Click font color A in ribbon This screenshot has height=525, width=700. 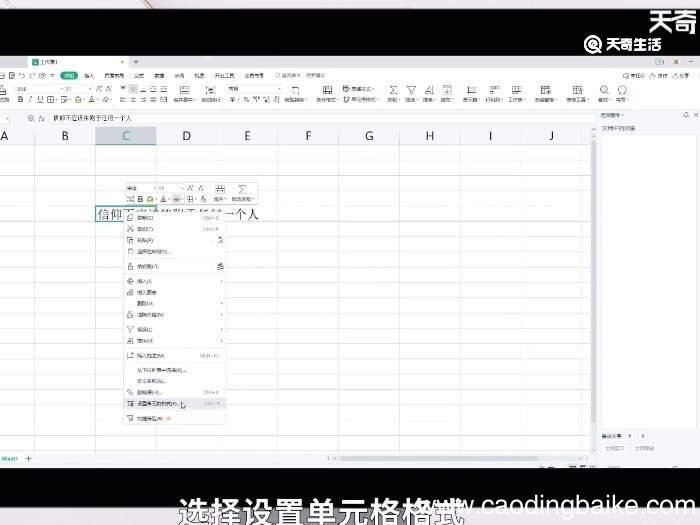92,99
